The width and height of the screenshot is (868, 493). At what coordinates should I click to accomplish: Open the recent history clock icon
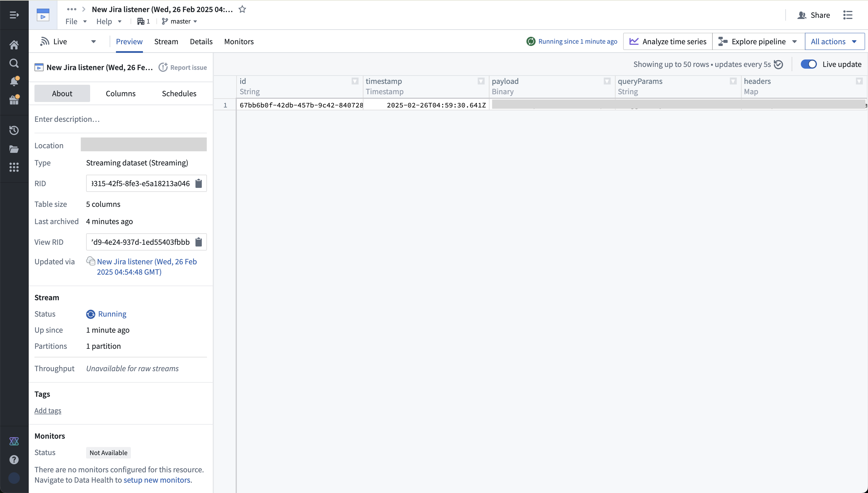click(x=14, y=130)
